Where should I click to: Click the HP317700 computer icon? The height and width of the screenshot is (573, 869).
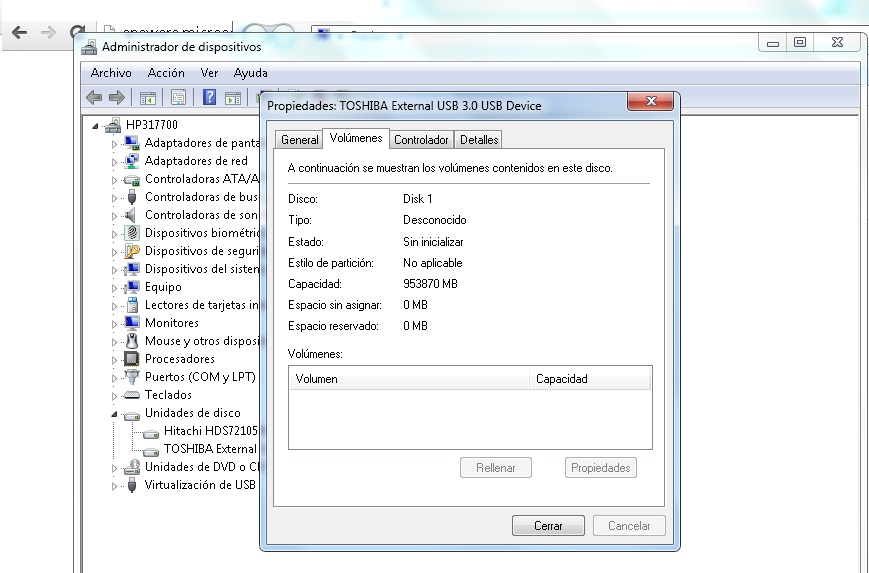(113, 125)
